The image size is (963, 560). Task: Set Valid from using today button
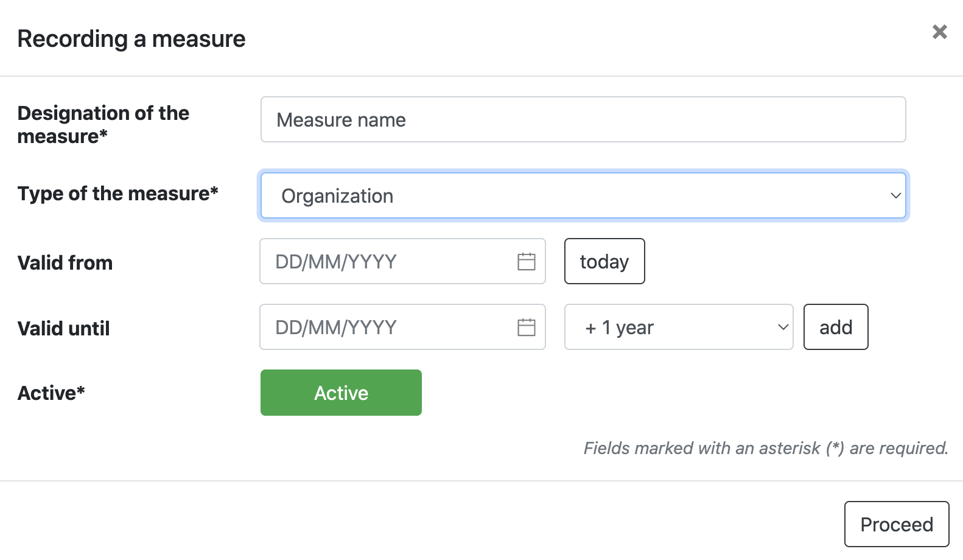coord(604,261)
